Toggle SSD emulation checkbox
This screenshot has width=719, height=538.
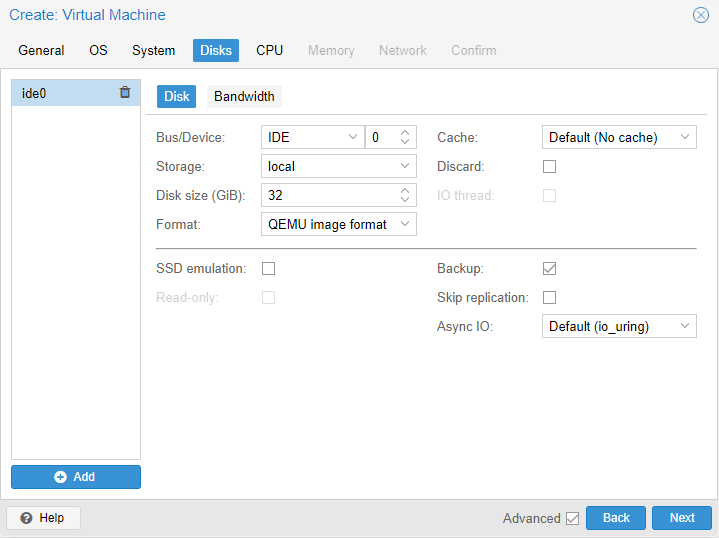point(268,269)
